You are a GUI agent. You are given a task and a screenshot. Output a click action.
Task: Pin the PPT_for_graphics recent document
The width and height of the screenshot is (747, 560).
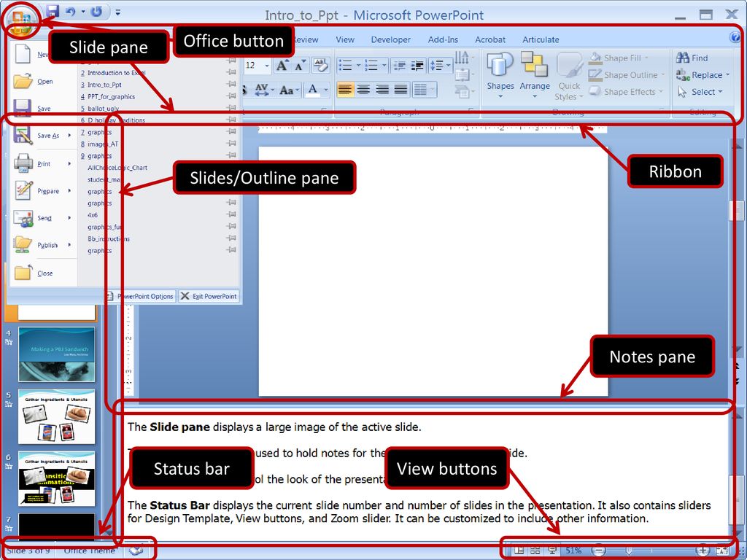(231, 96)
